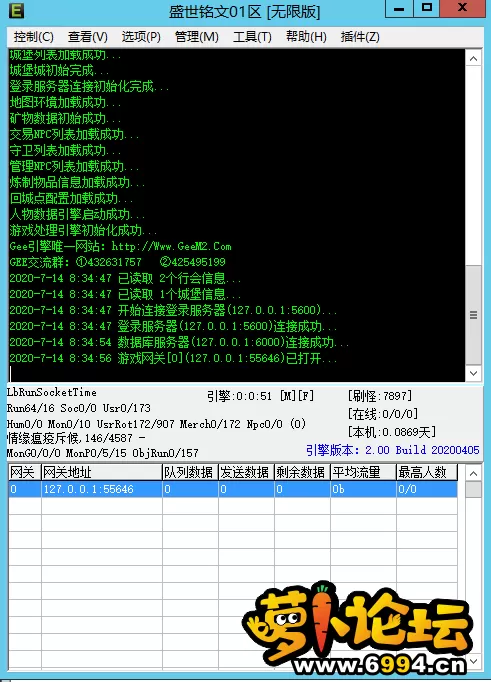Close the 盛世铭文01区 window

[x=463, y=8]
